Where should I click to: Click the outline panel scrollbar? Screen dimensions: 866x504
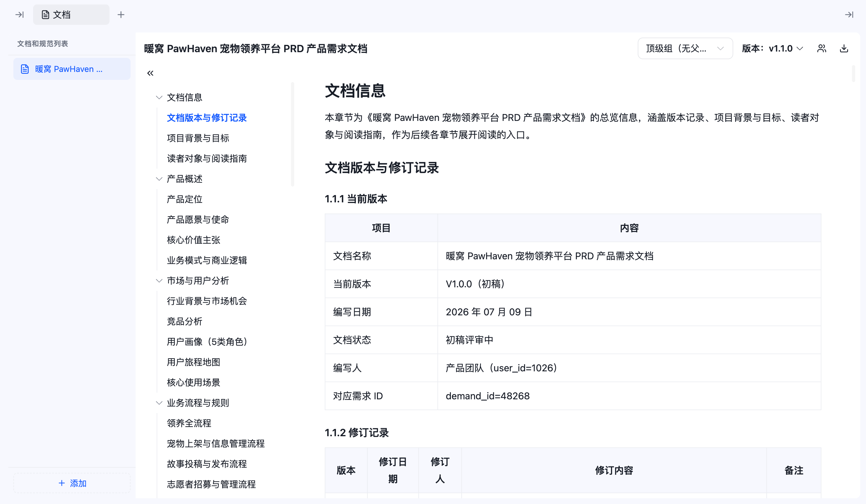(293, 134)
